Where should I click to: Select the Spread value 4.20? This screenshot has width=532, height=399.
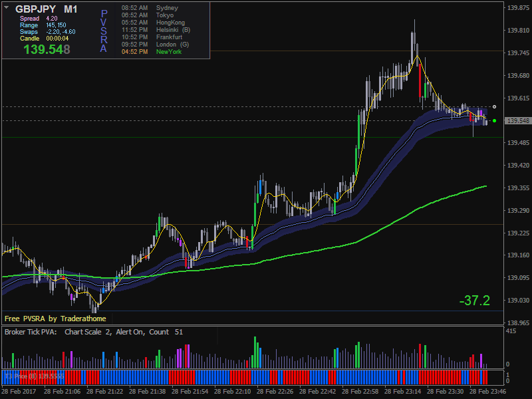coord(52,19)
